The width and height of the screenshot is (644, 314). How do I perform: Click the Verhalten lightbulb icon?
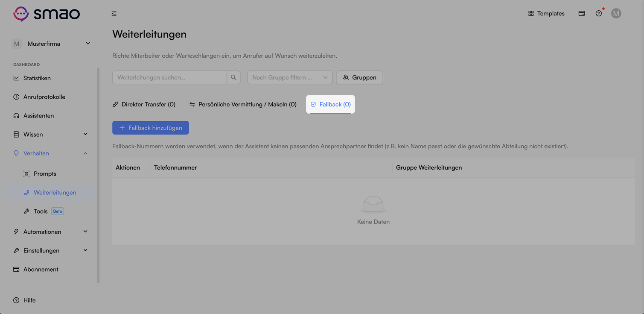(x=16, y=153)
